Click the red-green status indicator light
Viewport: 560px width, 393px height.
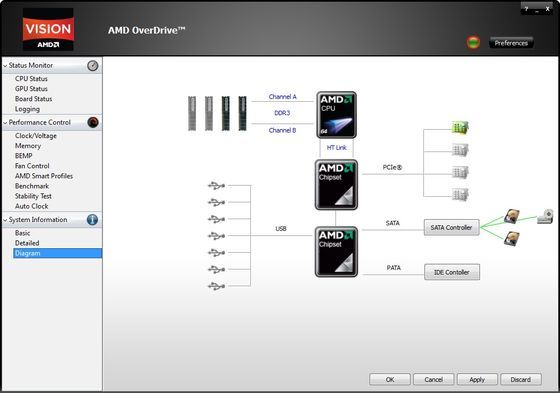(x=473, y=43)
